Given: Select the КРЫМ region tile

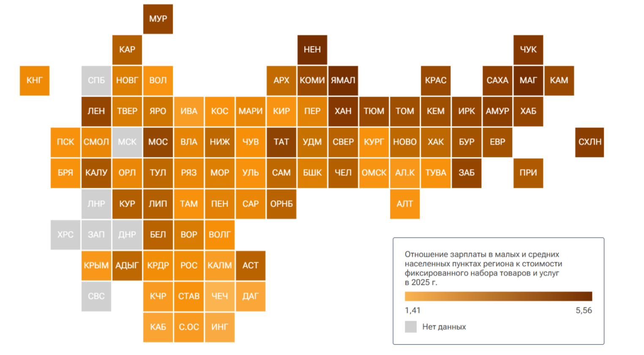Looking at the screenshot, I should click(96, 266).
